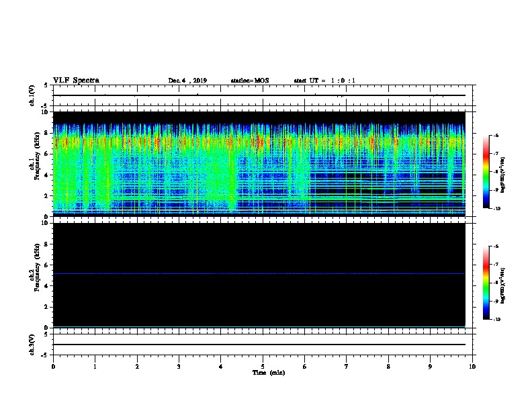532x411 pixels.
Task: Click the "-6" label on ch.1 color bar
Action: click(496, 136)
